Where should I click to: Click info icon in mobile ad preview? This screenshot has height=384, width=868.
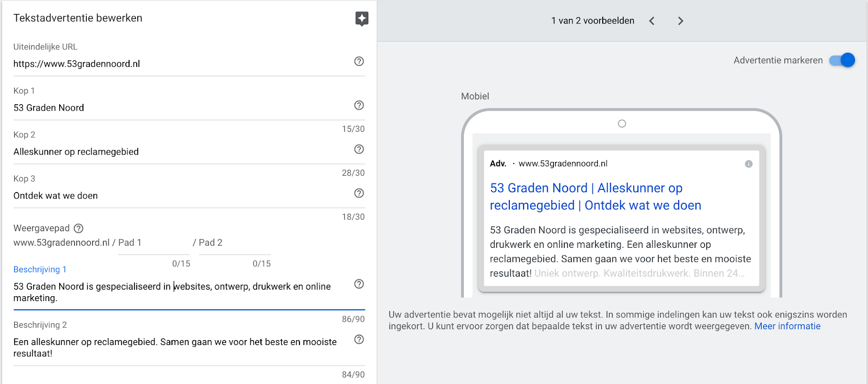point(749,164)
